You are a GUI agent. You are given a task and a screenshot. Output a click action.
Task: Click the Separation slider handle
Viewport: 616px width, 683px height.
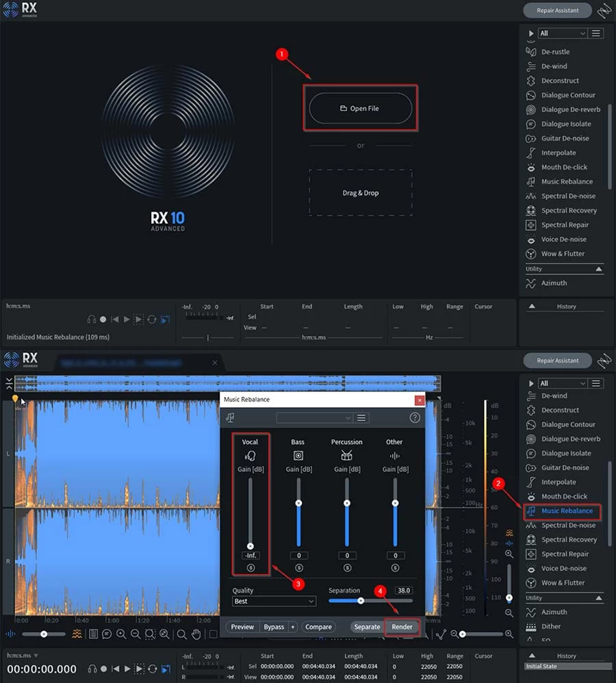coord(361,601)
